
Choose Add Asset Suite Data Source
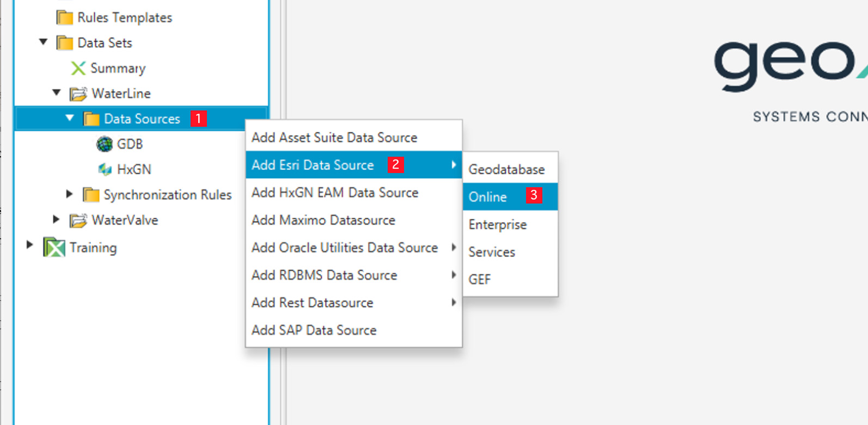(354, 138)
